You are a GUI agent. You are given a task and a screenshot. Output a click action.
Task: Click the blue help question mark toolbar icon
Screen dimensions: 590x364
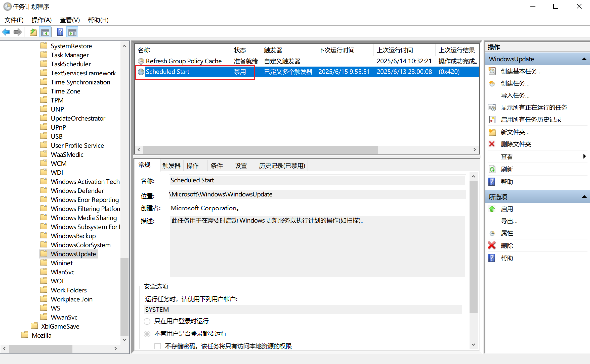coord(60,32)
